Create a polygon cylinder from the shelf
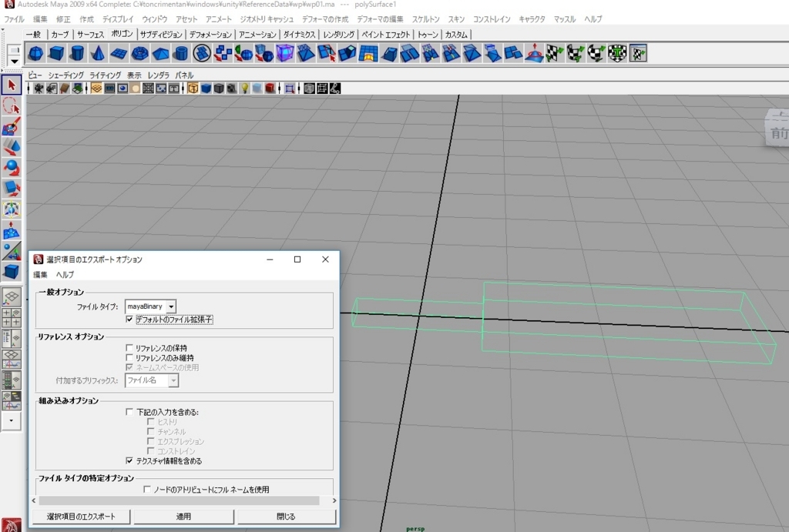Viewport: 789px width, 532px height. click(77, 53)
